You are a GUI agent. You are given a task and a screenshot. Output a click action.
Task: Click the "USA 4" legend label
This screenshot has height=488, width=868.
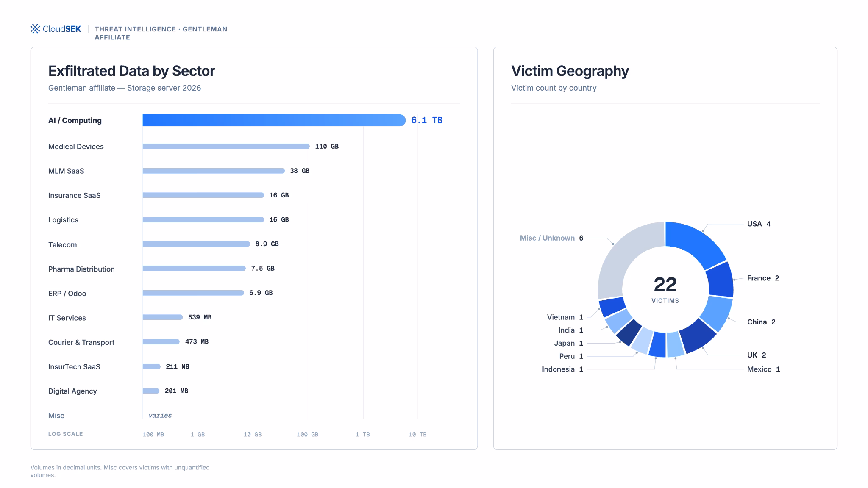[x=759, y=224]
